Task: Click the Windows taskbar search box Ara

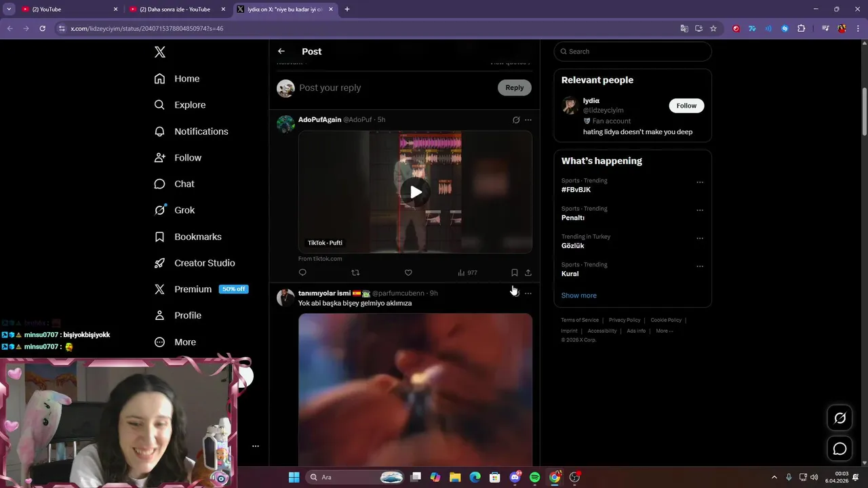Action: 357,477
